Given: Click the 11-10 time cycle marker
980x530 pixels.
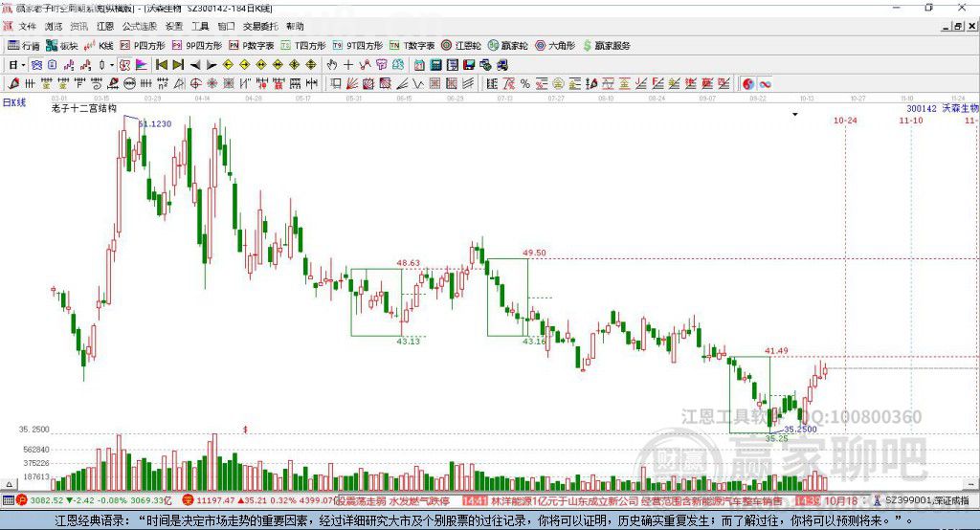Looking at the screenshot, I should [x=911, y=120].
